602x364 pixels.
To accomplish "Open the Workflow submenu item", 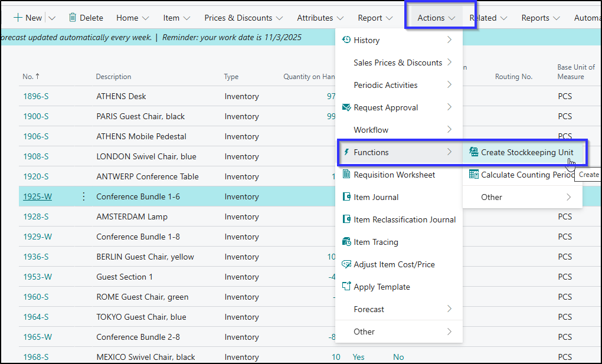I will (x=398, y=130).
